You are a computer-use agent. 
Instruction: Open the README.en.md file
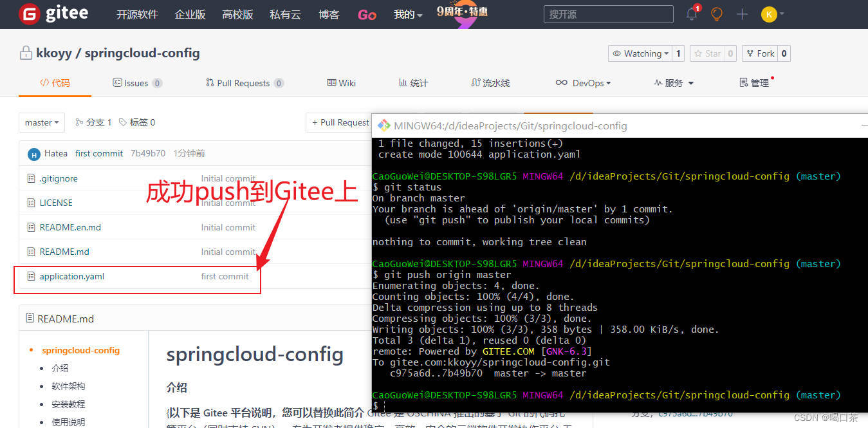coord(70,227)
